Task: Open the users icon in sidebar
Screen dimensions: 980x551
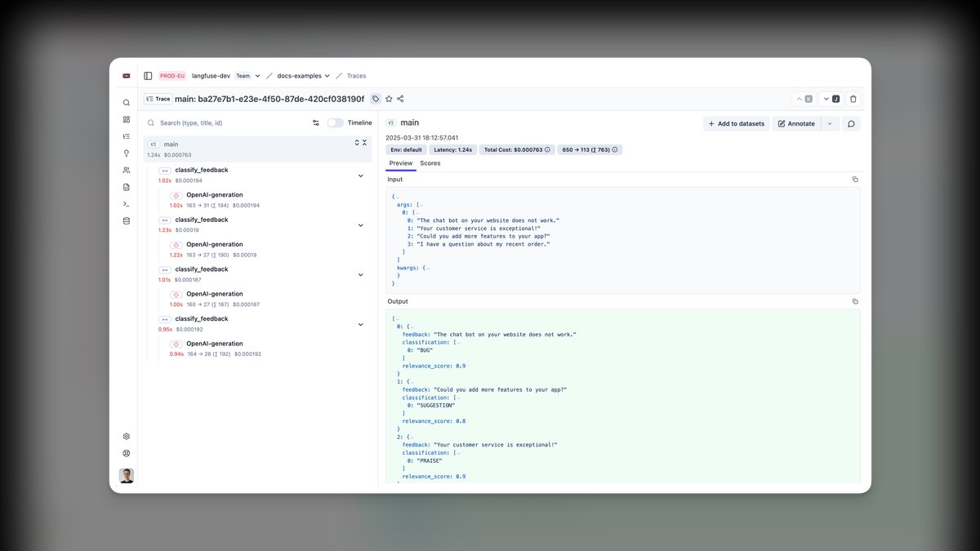Action: (x=126, y=170)
